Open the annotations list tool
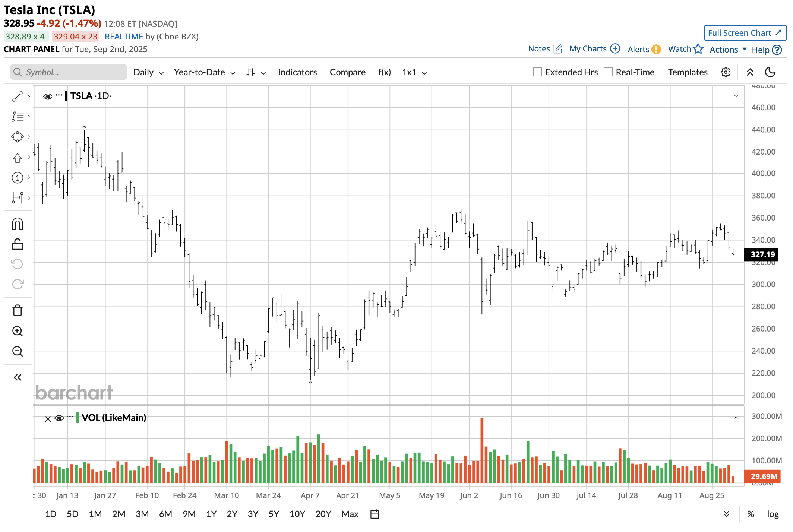This screenshot has height=532, width=793. 18,117
